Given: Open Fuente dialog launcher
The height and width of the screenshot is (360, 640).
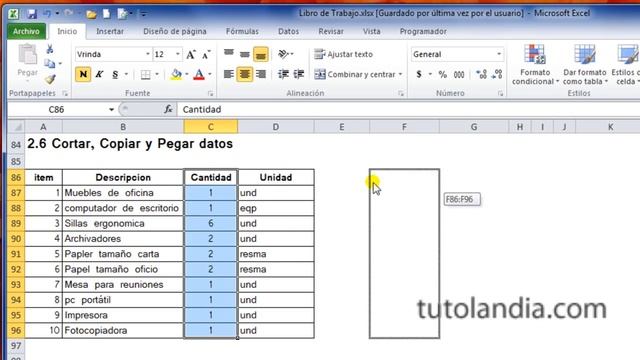Looking at the screenshot, I should pos(211,94).
